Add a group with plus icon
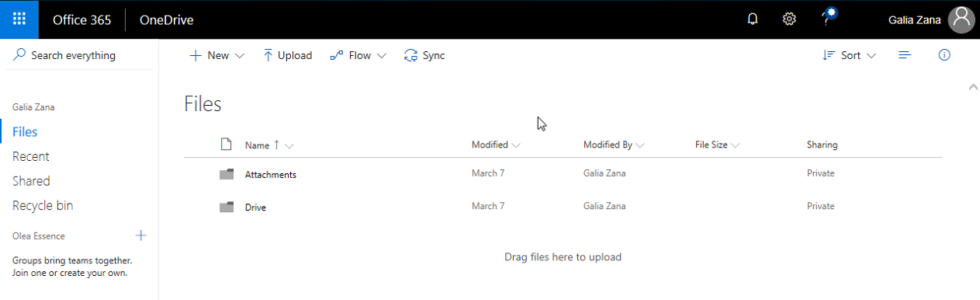 pyautogui.click(x=140, y=235)
